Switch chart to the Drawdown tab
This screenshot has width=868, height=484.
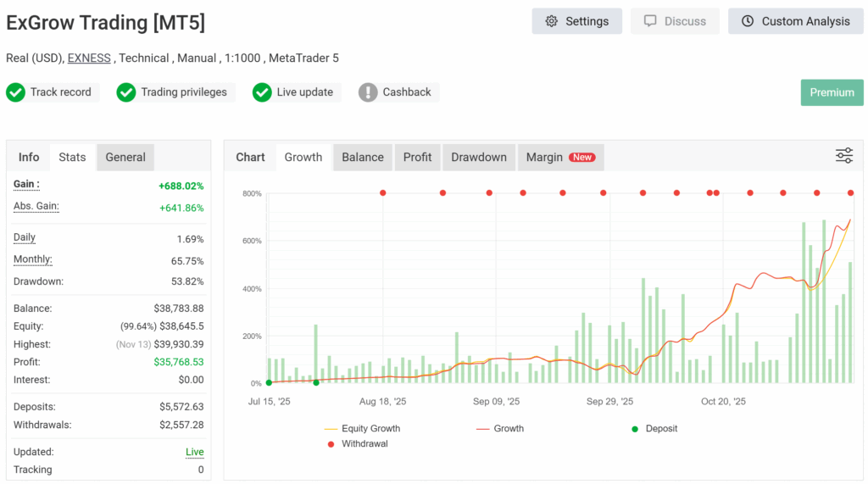click(x=479, y=157)
